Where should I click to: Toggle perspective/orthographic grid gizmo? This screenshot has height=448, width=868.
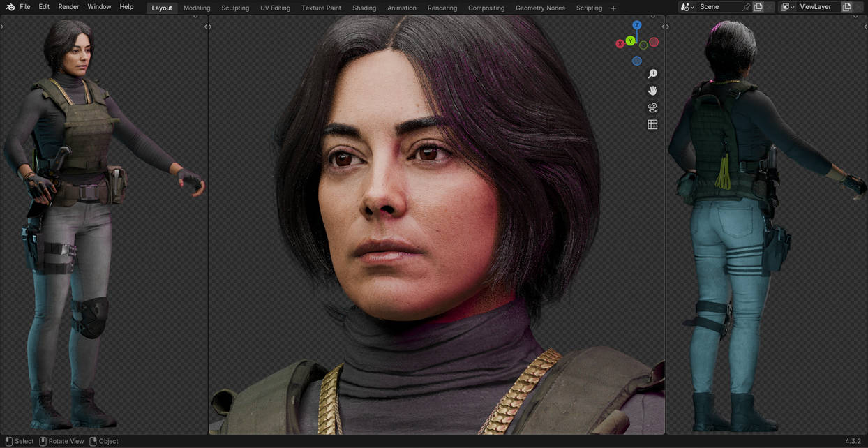click(652, 124)
